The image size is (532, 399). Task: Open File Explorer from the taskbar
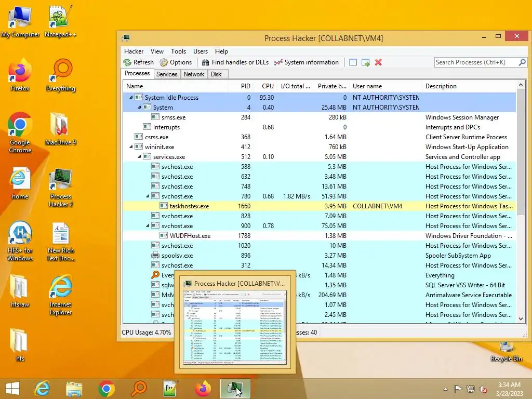coord(74,389)
